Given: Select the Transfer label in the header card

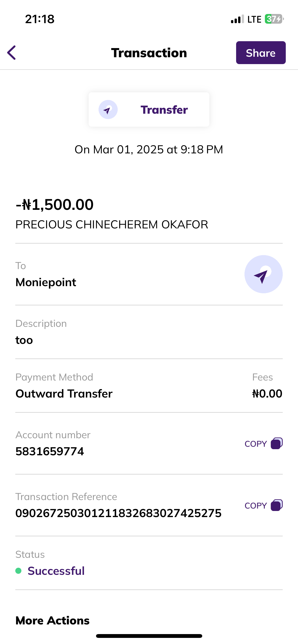Looking at the screenshot, I should 164,110.
